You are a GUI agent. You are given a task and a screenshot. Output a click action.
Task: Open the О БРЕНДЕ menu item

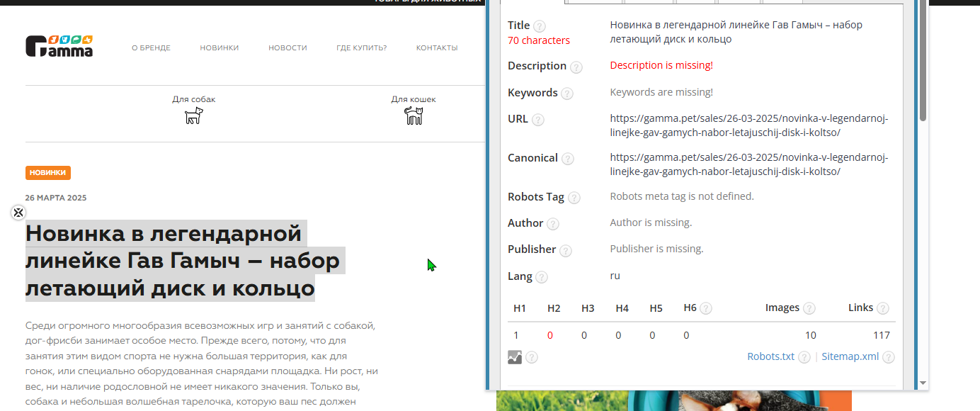coord(151,48)
